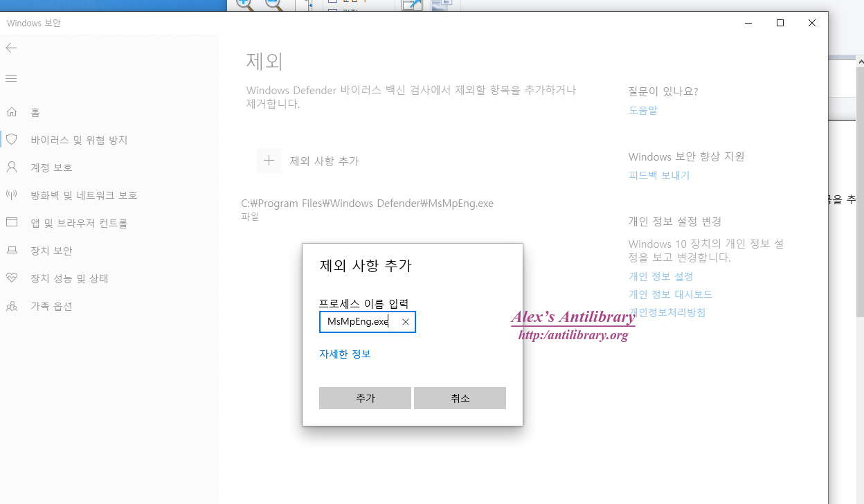
Task: Click the 제외 사항 추가 label on the page
Action: (x=324, y=161)
